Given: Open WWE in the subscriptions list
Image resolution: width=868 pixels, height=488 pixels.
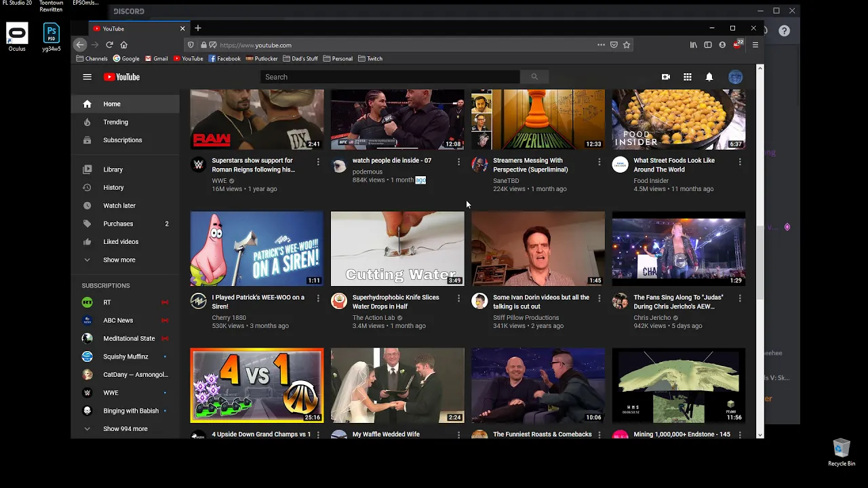Looking at the screenshot, I should [x=125, y=392].
